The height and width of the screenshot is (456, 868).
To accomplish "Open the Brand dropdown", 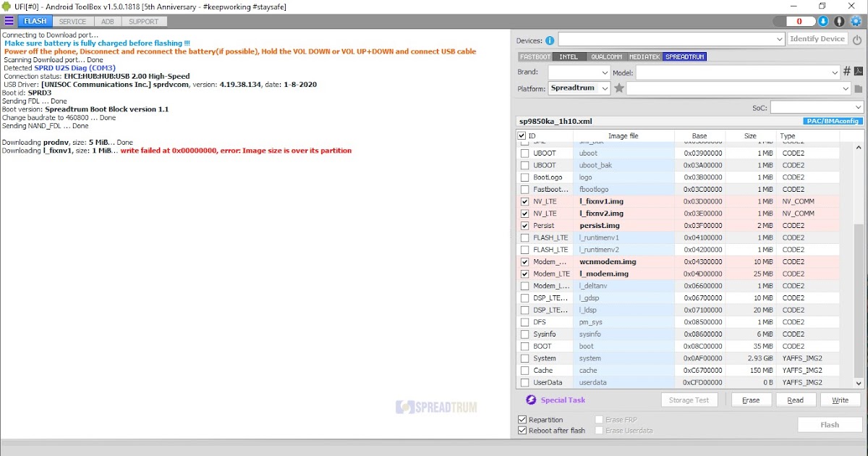I will click(605, 73).
